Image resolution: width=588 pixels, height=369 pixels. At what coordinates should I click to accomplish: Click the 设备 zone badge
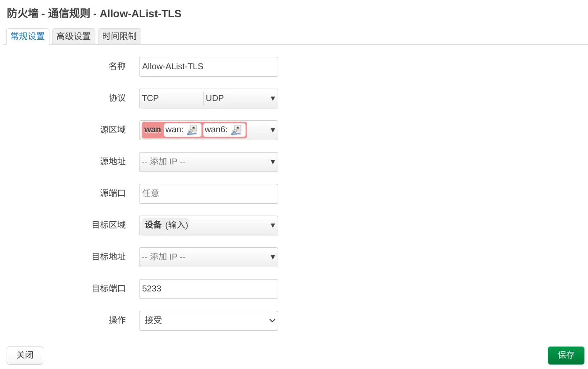[166, 225]
